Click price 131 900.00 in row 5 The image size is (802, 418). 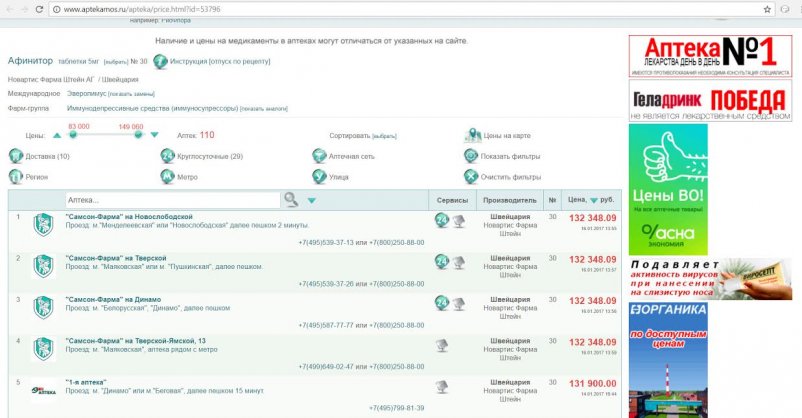tap(592, 383)
